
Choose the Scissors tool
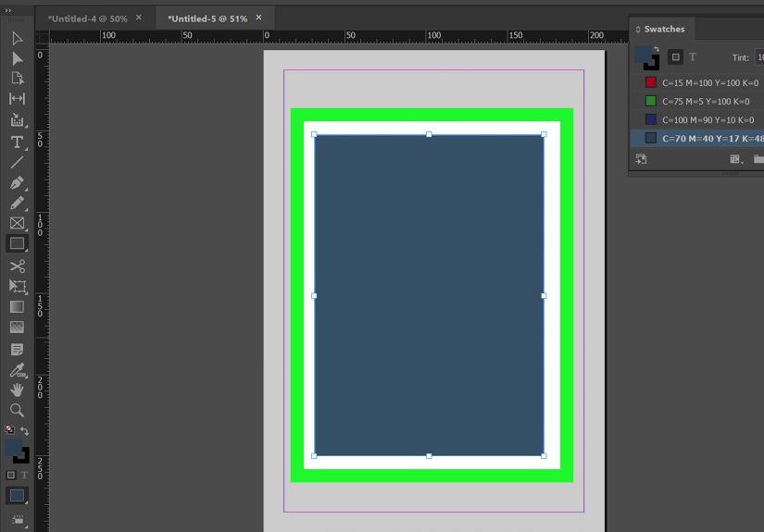(17, 266)
